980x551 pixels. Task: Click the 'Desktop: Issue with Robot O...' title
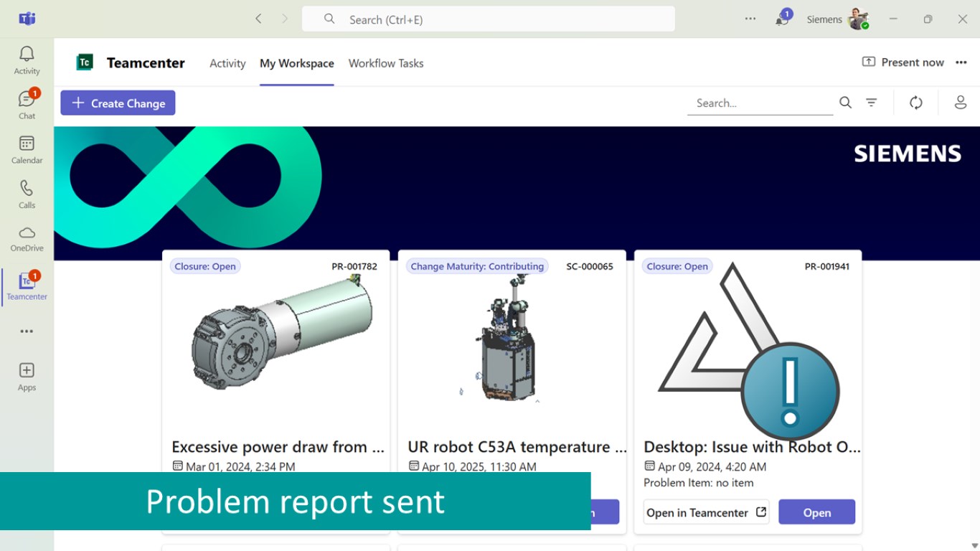click(752, 447)
